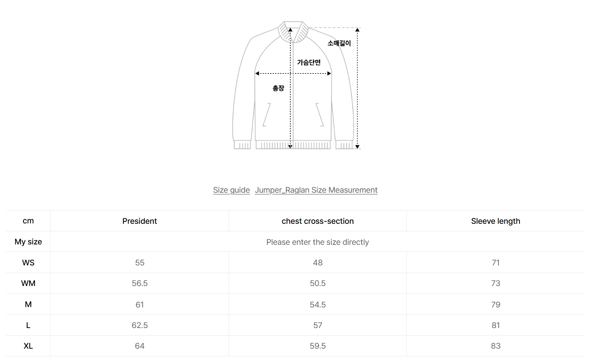
Task: Select the chest cross-section column header
Action: (x=318, y=221)
